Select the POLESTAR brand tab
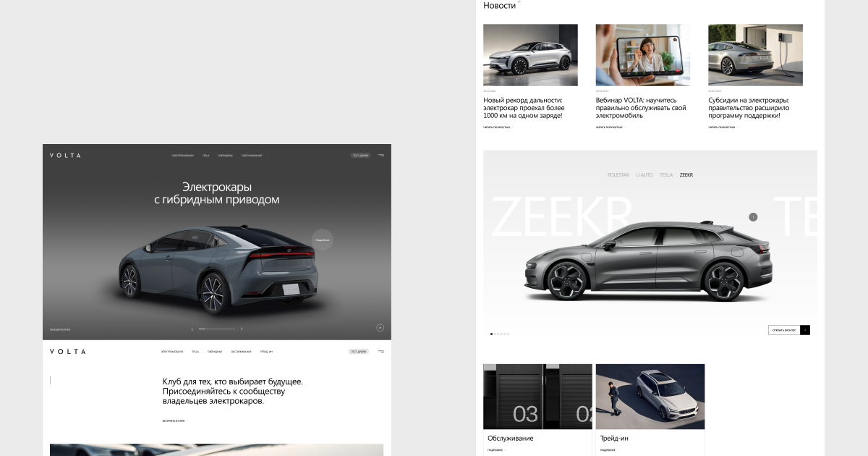Viewport: 868px width, 456px height. [x=618, y=175]
